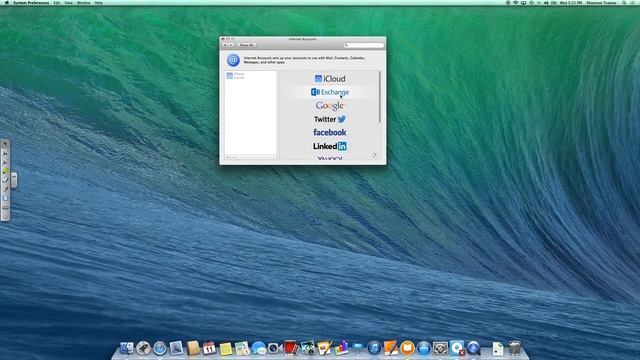The width and height of the screenshot is (640, 360).
Task: Open the Edit menu
Action: pos(56,3)
